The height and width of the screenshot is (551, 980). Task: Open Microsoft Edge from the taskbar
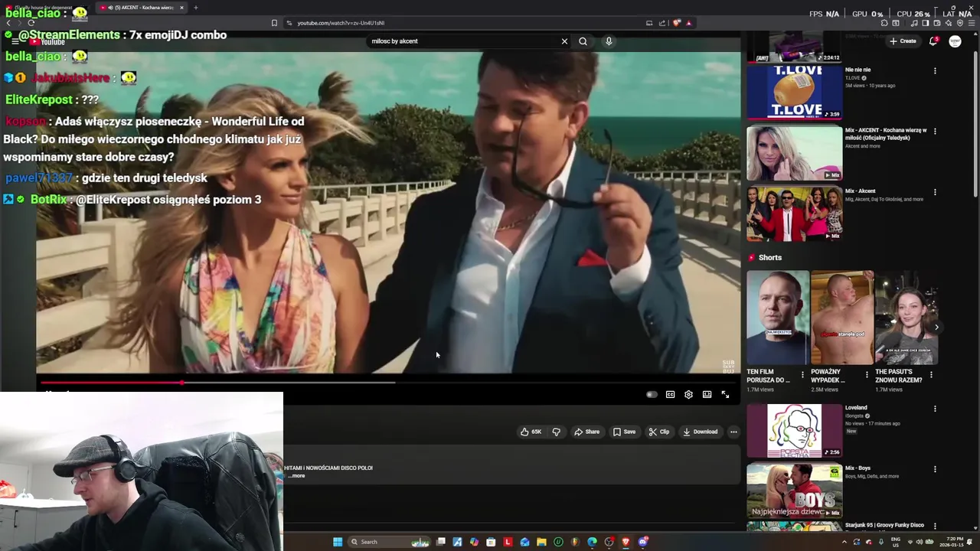592,542
